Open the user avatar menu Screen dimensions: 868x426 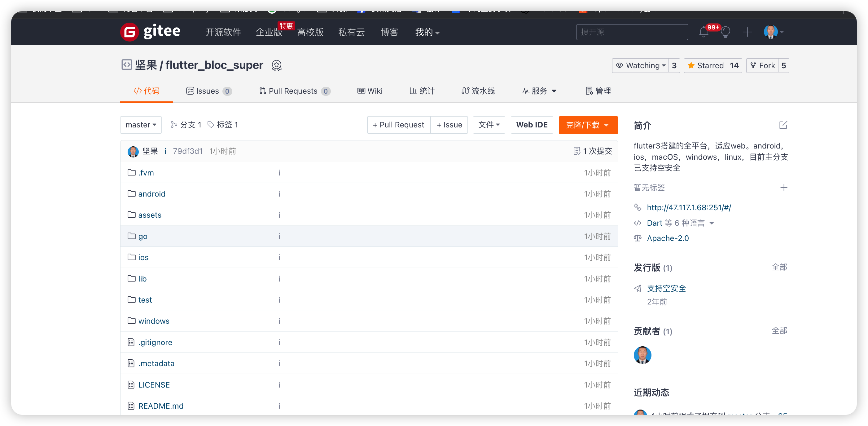pos(774,32)
